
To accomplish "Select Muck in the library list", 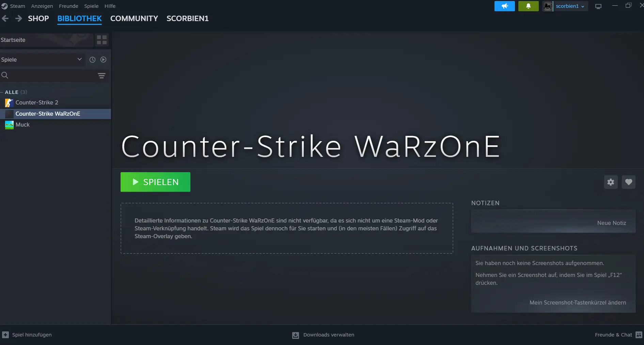I will (56, 125).
